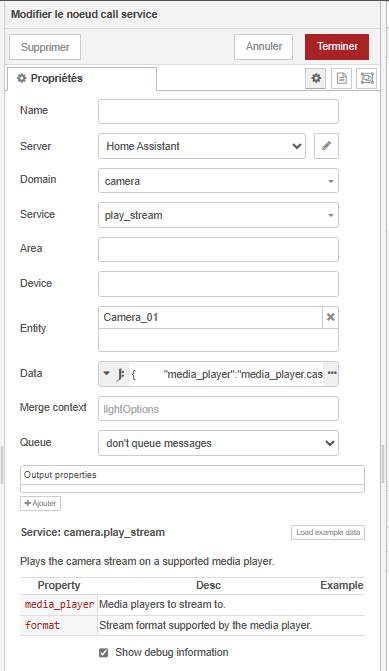The height and width of the screenshot is (671, 389).
Task: Click the Output properties header
Action: click(x=192, y=475)
